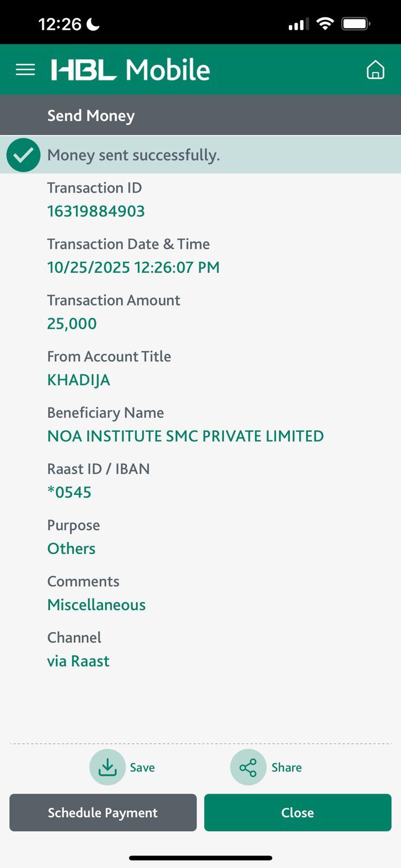Viewport: 401px width, 868px height.
Task: Tap the 'via Raast' channel value
Action: 79,661
